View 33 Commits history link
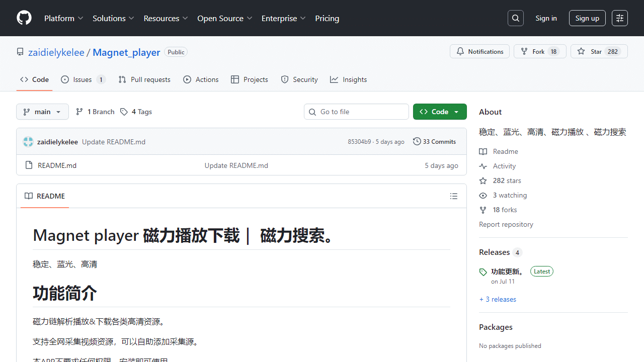Screen dimensions: 644x362 coord(434,141)
